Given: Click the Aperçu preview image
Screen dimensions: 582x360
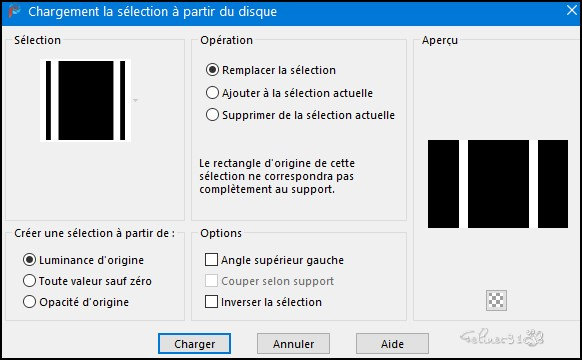Looking at the screenshot, I should tap(498, 184).
